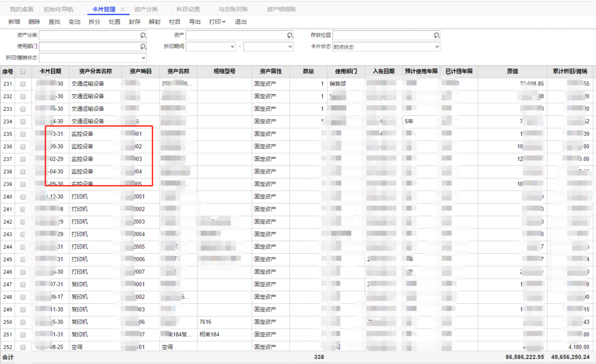Click the search icon in 使用部门 field
The height and width of the screenshot is (364, 596).
click(x=143, y=47)
